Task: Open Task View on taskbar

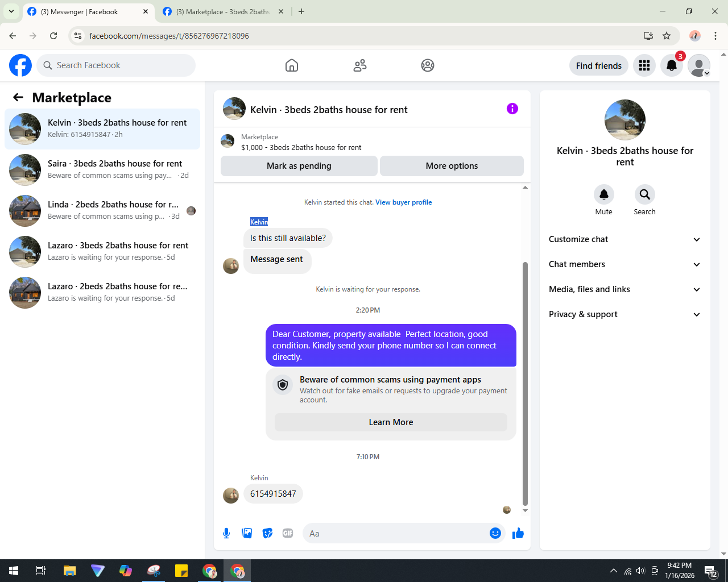Action: point(41,571)
